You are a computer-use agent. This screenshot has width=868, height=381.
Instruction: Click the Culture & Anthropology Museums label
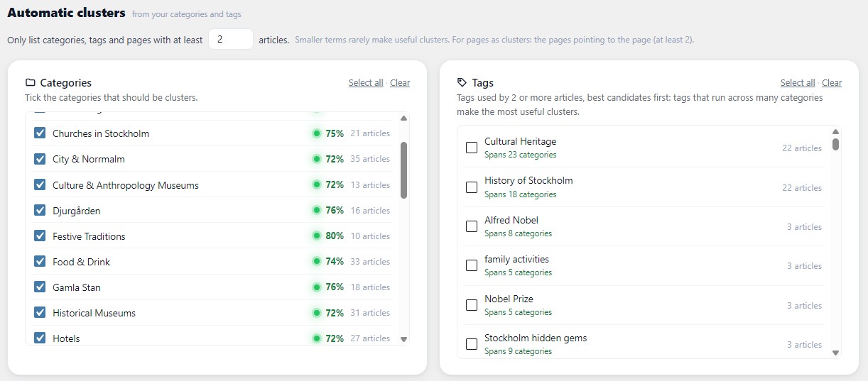tap(126, 185)
